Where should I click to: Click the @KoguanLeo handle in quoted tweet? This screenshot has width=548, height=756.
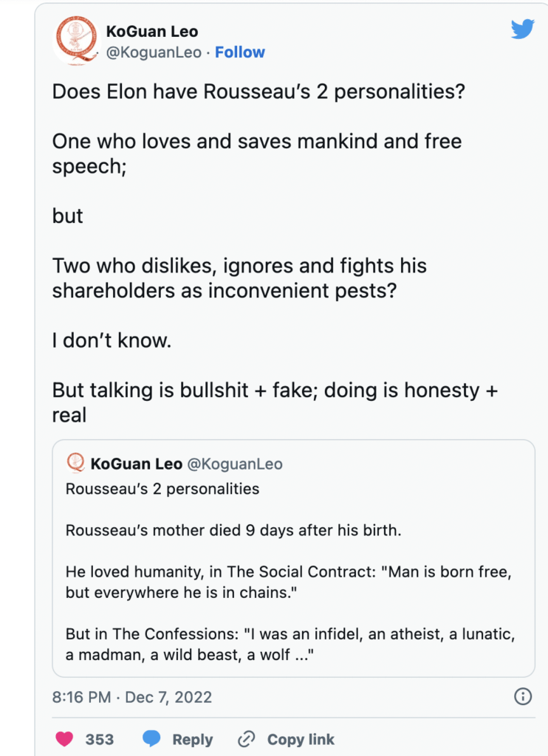coord(235,464)
